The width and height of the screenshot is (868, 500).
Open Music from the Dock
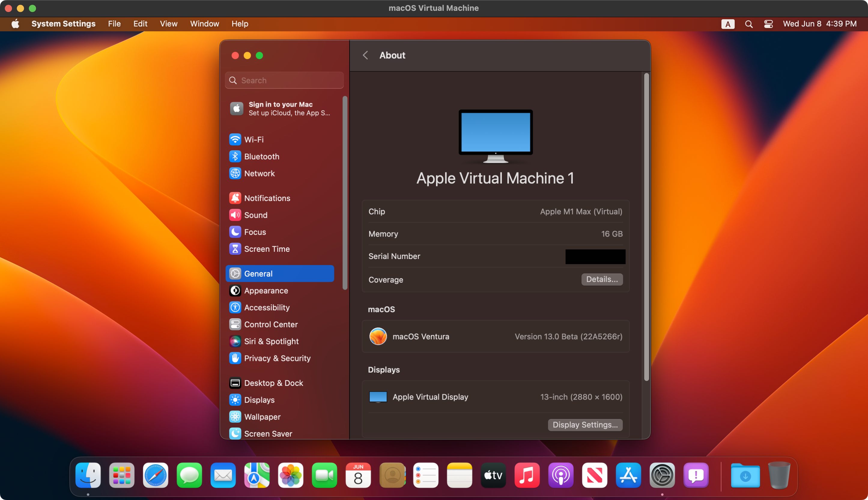click(x=527, y=476)
